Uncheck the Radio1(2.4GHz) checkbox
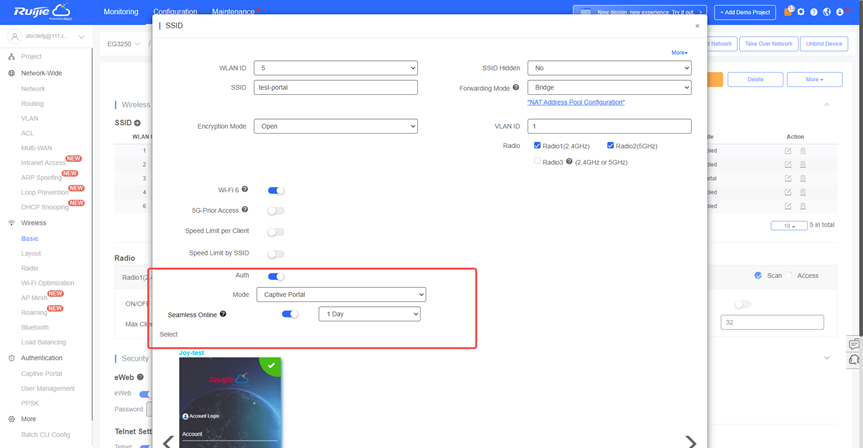The height and width of the screenshot is (448, 863). point(538,146)
